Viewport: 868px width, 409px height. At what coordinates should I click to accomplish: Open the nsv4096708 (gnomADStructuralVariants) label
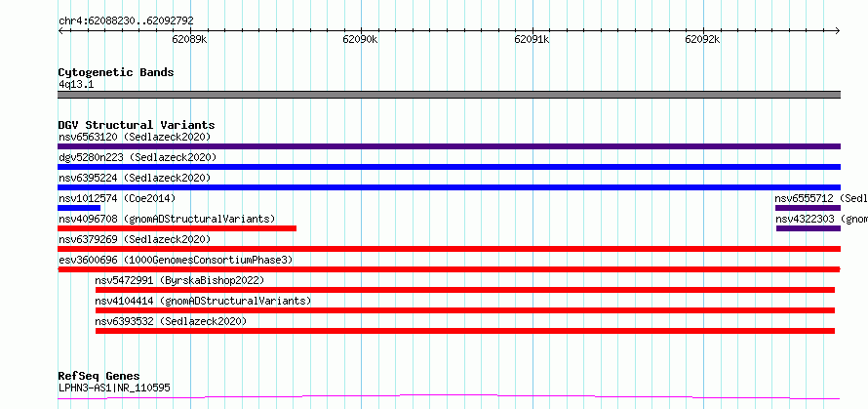(x=167, y=219)
